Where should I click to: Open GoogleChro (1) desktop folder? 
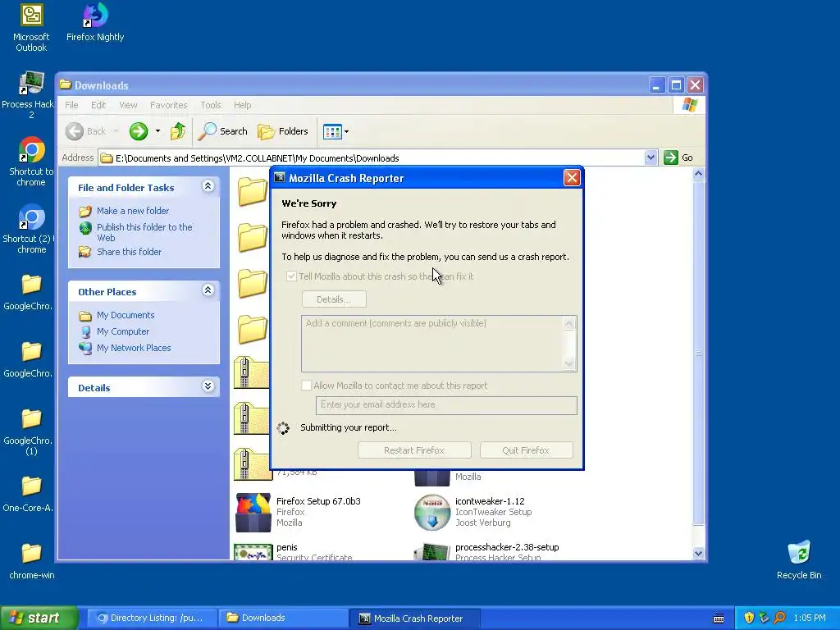(30, 431)
